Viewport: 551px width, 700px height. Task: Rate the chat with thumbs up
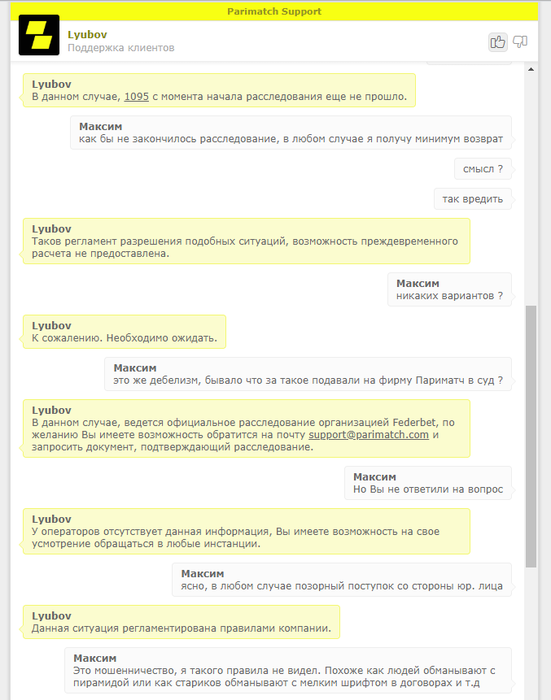[x=497, y=42]
